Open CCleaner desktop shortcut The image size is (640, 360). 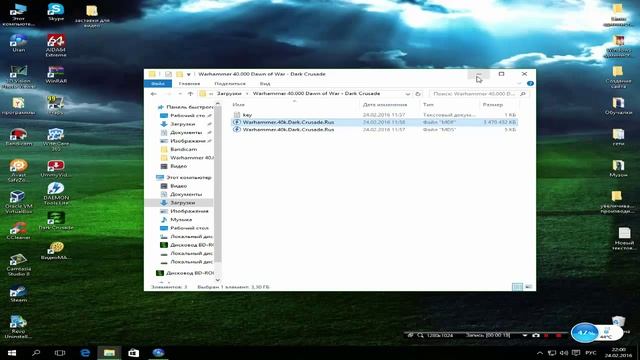(x=18, y=230)
